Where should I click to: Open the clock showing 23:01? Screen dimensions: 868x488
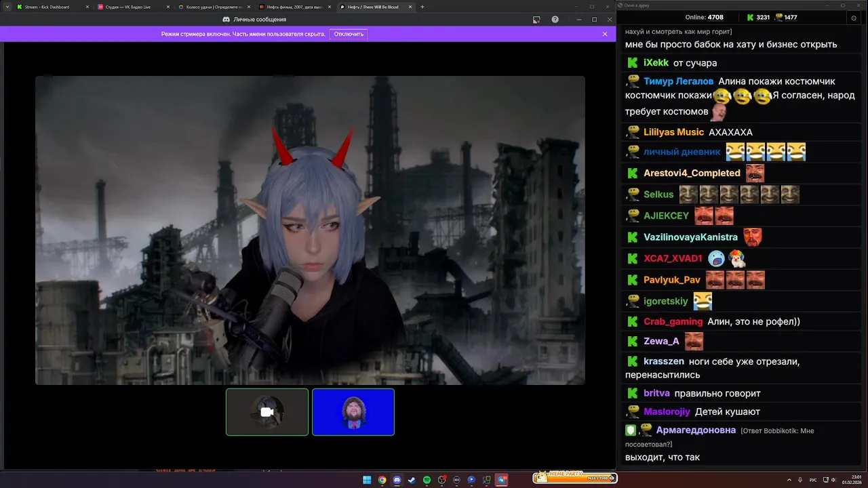pos(852,480)
